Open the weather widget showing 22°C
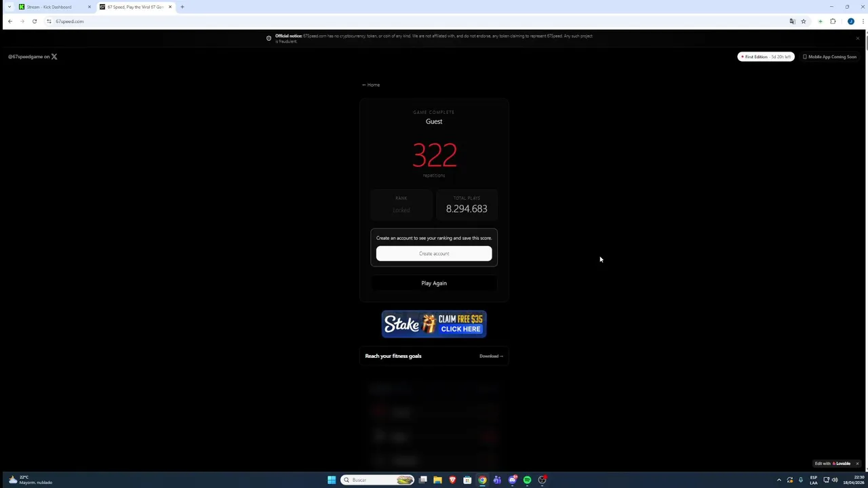868x488 pixels. [x=30, y=480]
